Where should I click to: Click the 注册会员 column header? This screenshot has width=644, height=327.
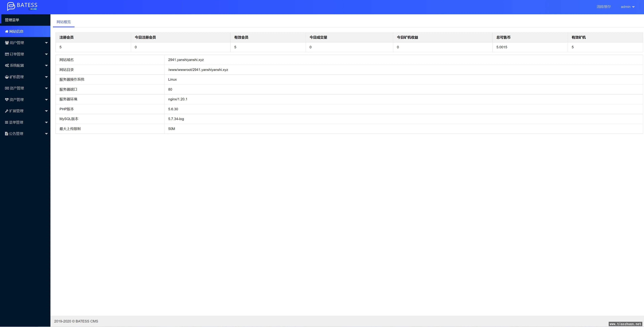coord(66,37)
